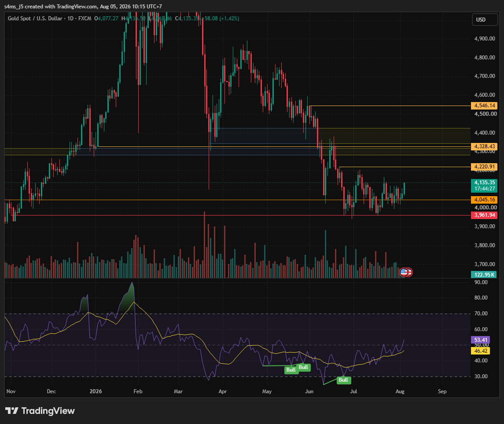Click the RSI scale 80.00 tick
This screenshot has width=504, height=424.
click(x=481, y=298)
